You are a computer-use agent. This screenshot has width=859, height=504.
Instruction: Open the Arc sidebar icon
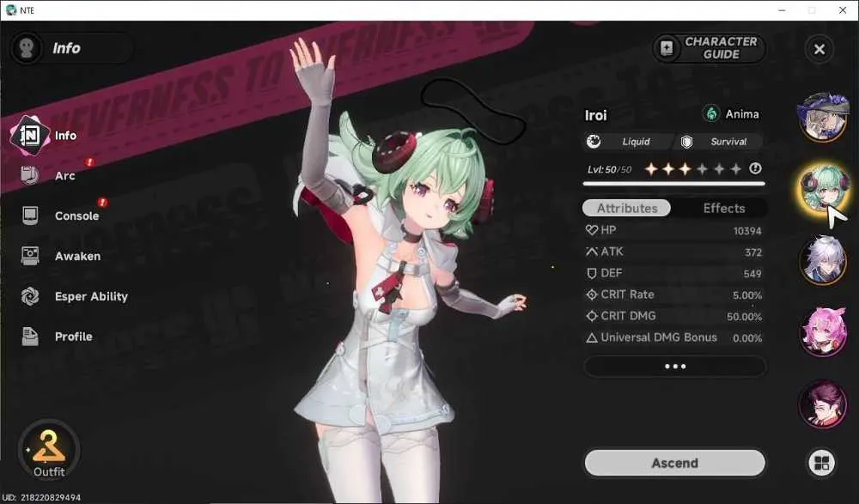(29, 175)
